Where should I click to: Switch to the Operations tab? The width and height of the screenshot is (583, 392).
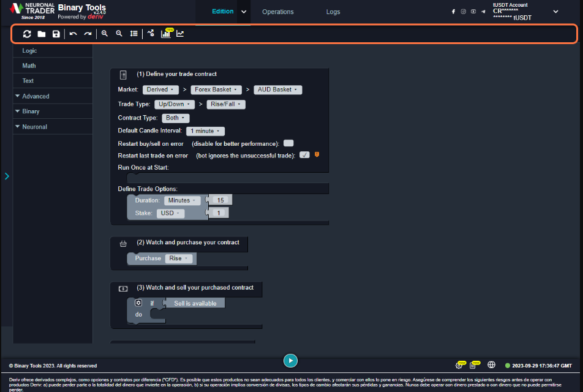277,11
